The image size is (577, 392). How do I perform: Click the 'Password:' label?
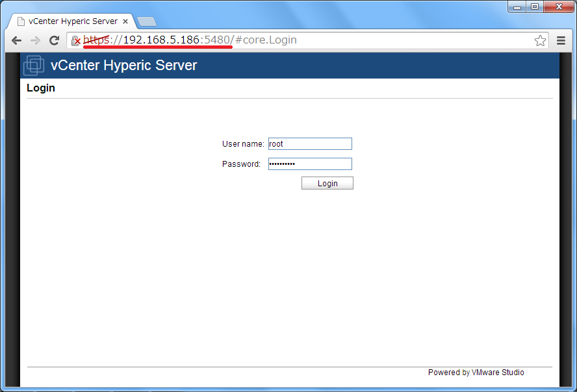(241, 164)
